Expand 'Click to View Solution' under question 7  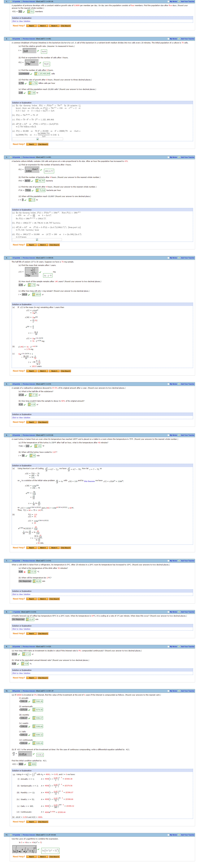point(21,594)
